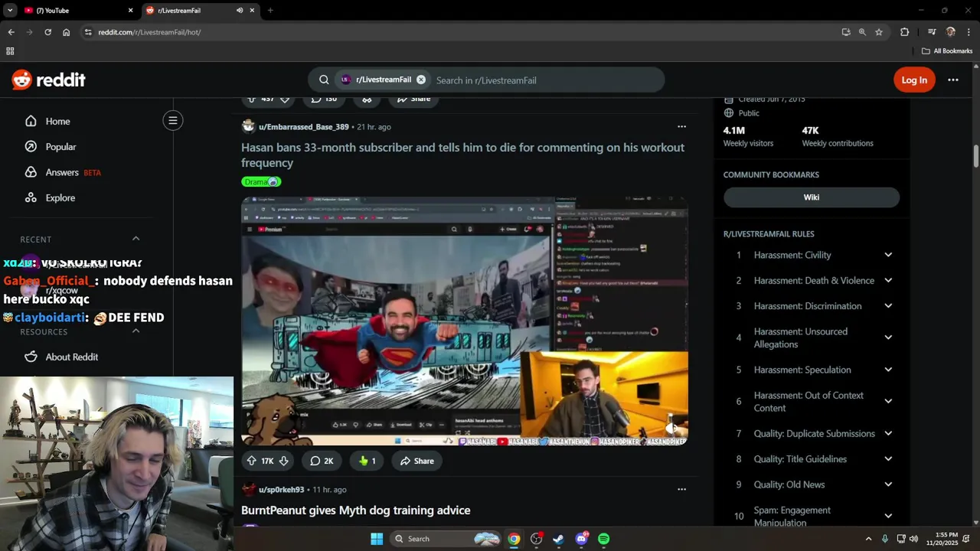Open the All Bookmarks folder

[947, 51]
